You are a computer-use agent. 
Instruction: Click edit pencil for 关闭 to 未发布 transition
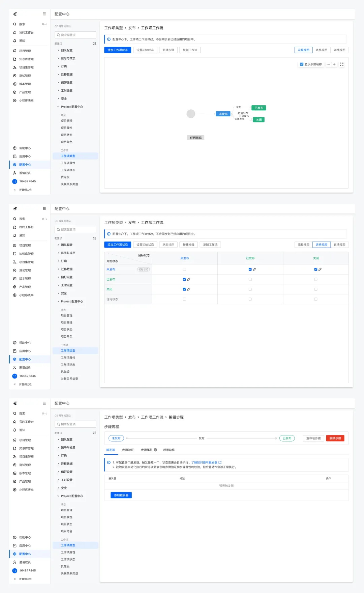point(189,289)
